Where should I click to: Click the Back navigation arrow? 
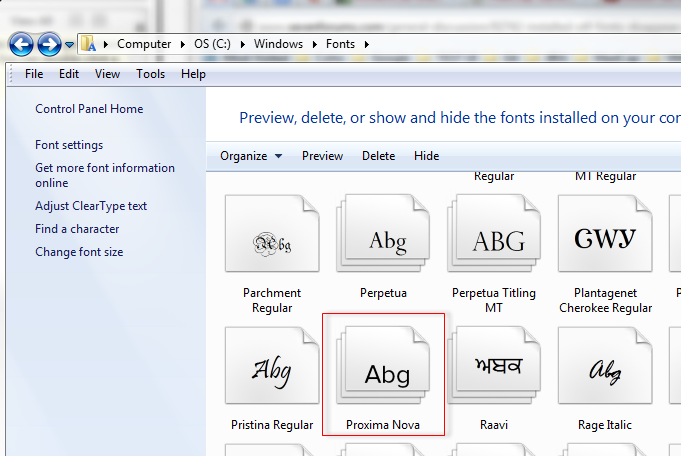pyautogui.click(x=21, y=44)
